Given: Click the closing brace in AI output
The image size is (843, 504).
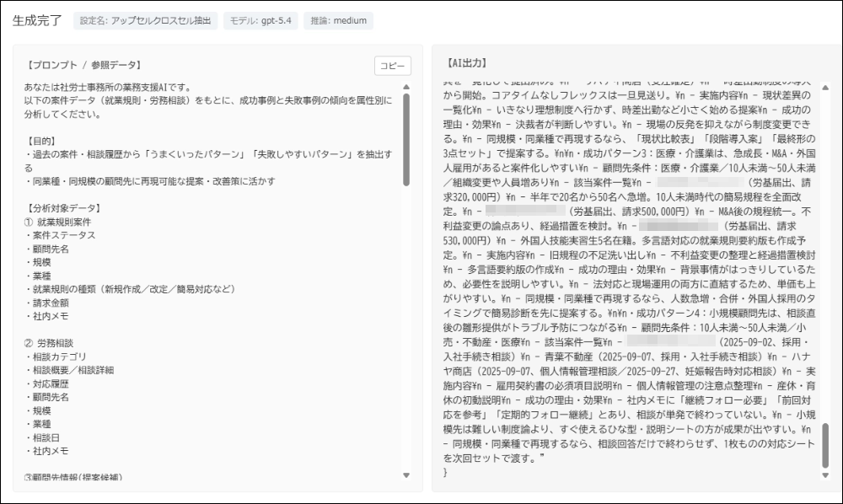Looking at the screenshot, I should (445, 472).
